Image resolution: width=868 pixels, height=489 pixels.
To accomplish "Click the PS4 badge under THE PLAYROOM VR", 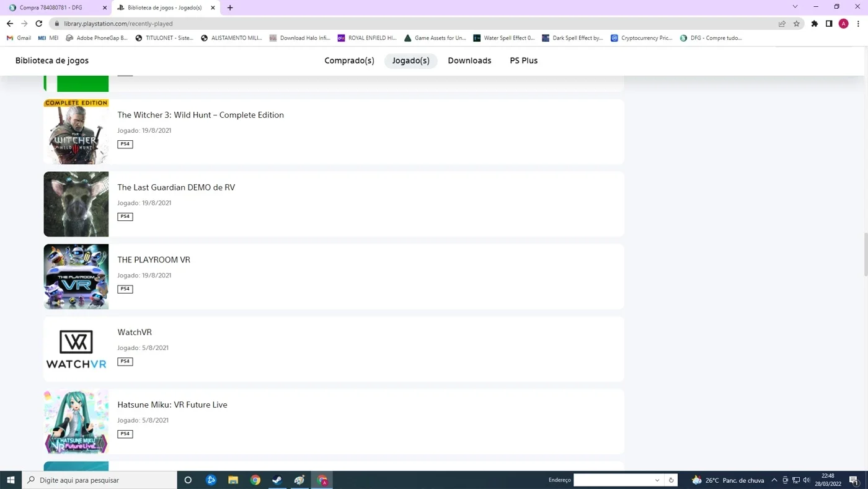I will click(x=125, y=289).
